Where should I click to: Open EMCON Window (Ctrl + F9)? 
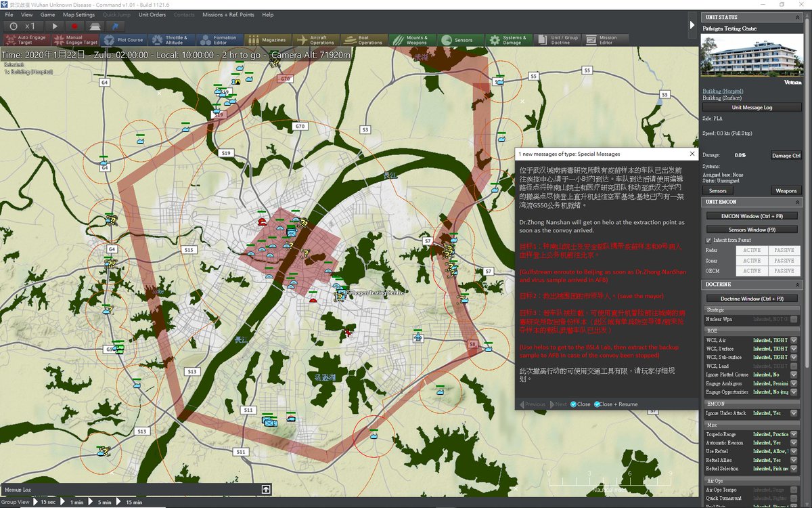tap(752, 216)
